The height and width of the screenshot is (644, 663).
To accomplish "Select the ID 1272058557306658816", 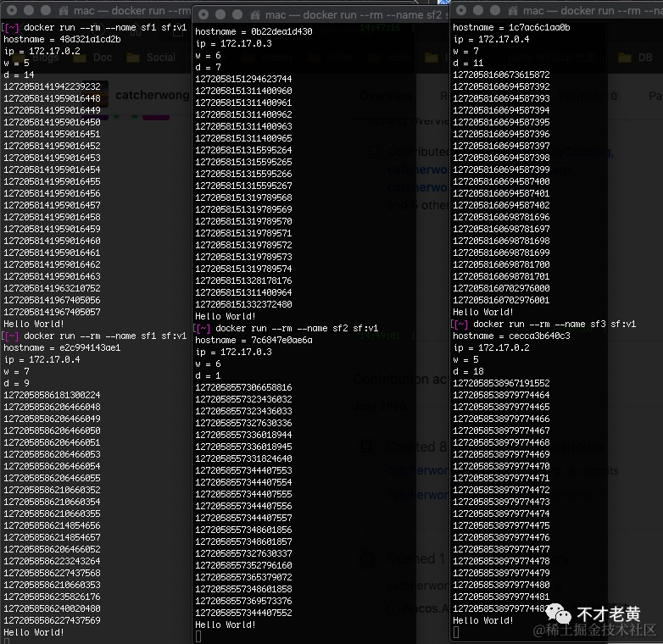I will click(x=243, y=387).
